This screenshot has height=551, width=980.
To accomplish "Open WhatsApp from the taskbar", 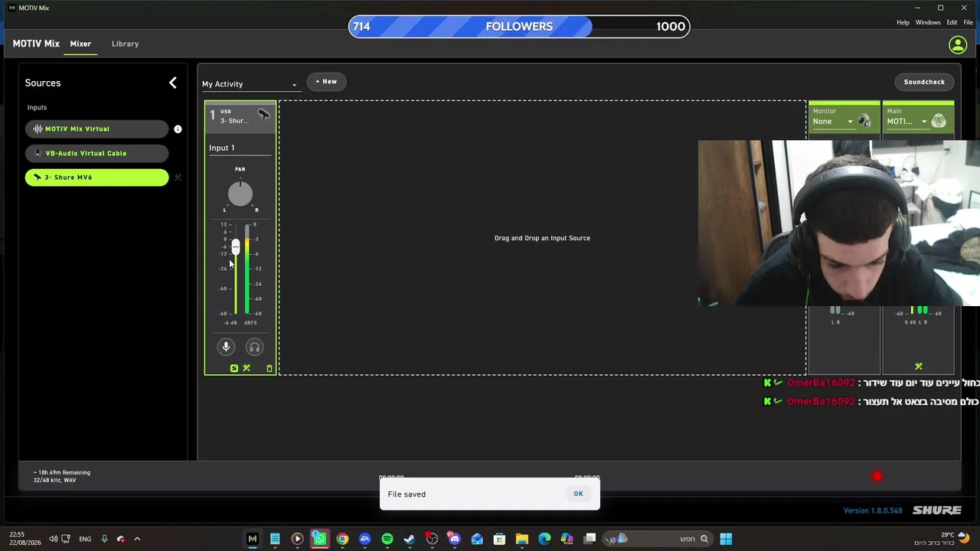I will (319, 539).
